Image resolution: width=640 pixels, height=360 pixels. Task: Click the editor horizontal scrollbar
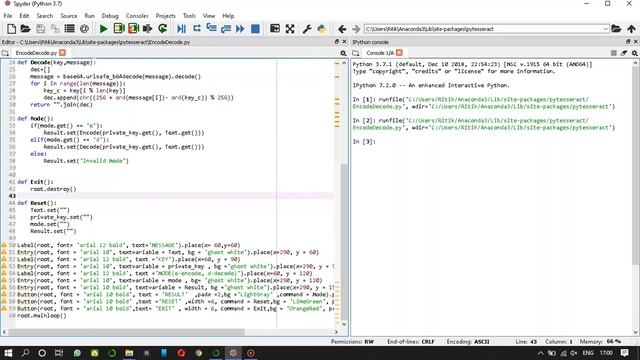click(126, 332)
